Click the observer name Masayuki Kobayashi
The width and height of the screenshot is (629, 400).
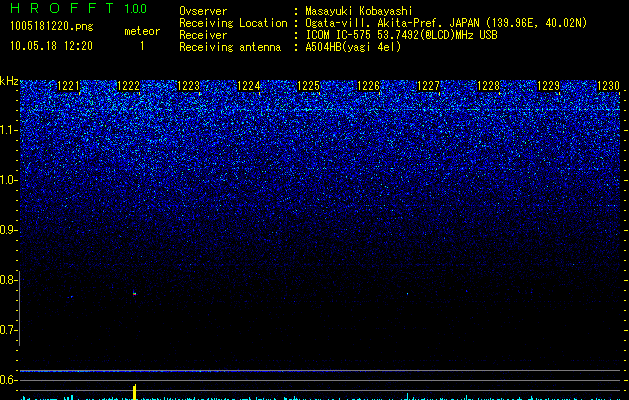[359, 11]
